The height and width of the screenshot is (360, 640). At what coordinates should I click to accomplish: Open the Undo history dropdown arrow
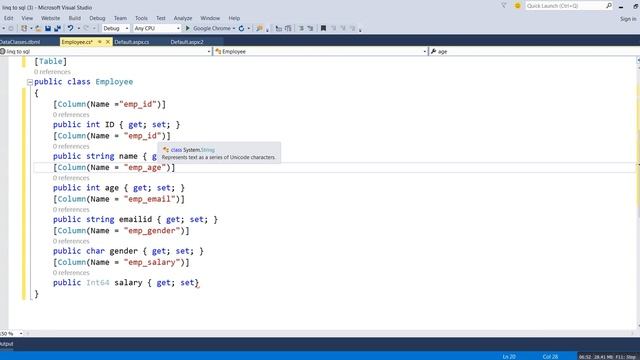click(x=78, y=28)
